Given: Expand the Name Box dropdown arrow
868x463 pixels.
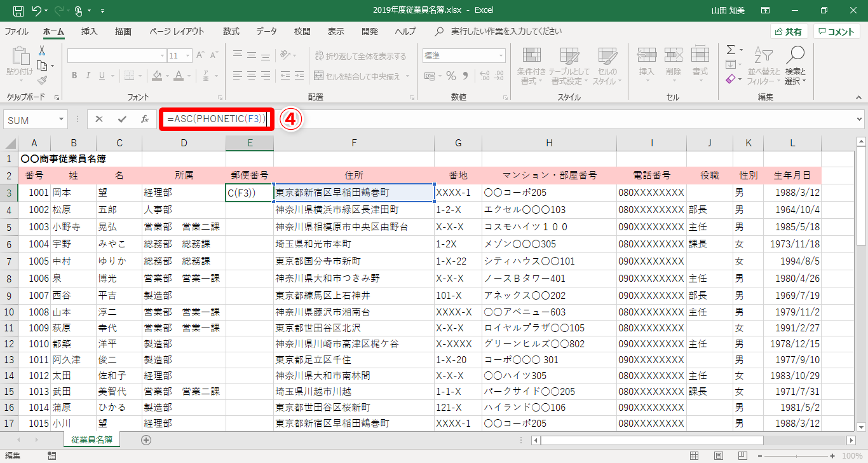Looking at the screenshot, I should (62, 120).
